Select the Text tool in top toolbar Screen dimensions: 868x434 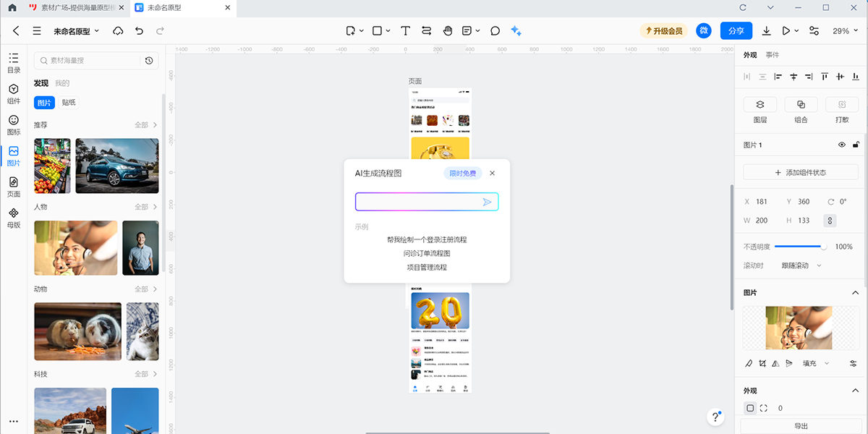406,31
